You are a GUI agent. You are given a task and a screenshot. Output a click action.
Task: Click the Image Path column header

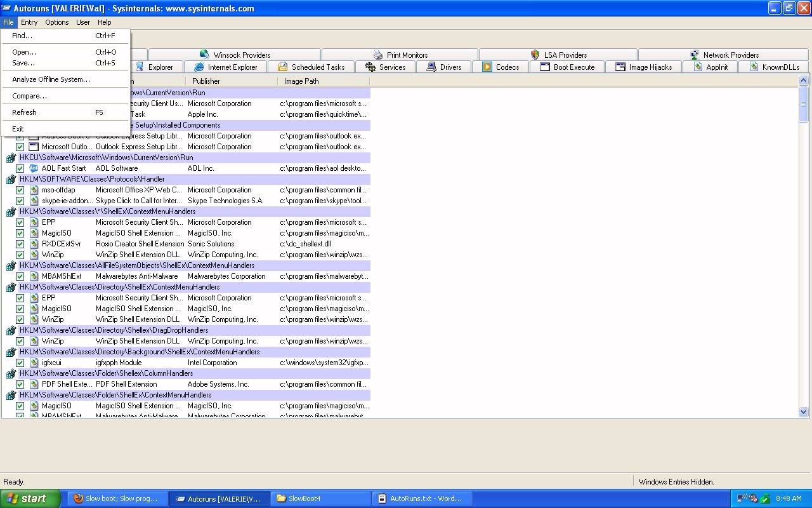324,81
